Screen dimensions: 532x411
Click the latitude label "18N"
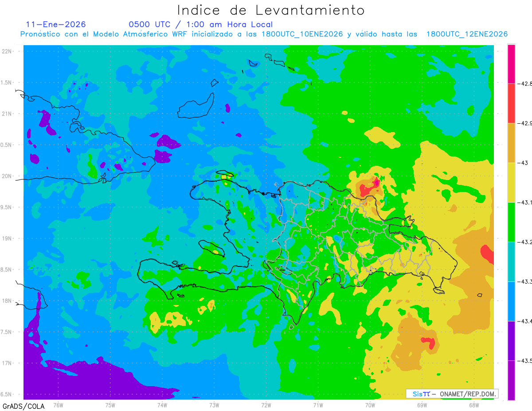pos(7,301)
